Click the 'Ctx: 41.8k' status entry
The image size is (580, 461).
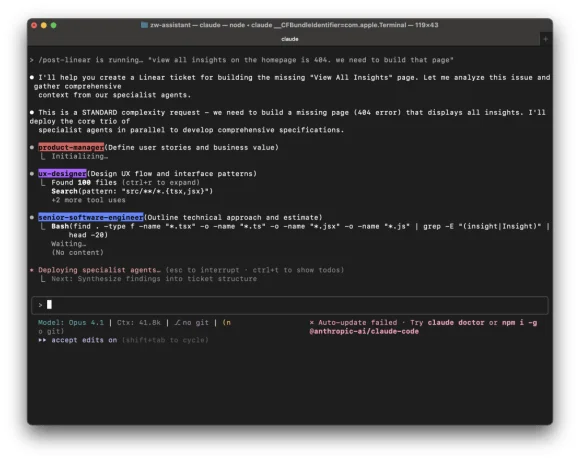tap(139, 323)
